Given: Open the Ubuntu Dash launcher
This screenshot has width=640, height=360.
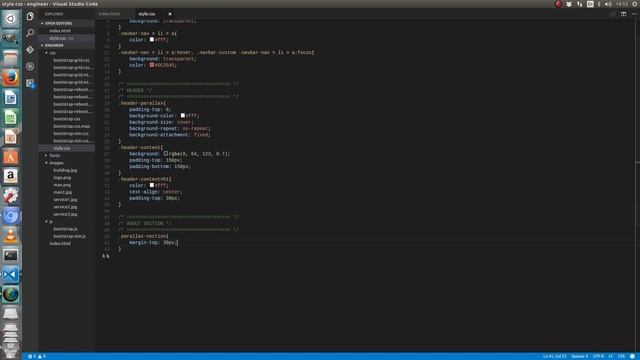Looking at the screenshot, I should [x=11, y=18].
